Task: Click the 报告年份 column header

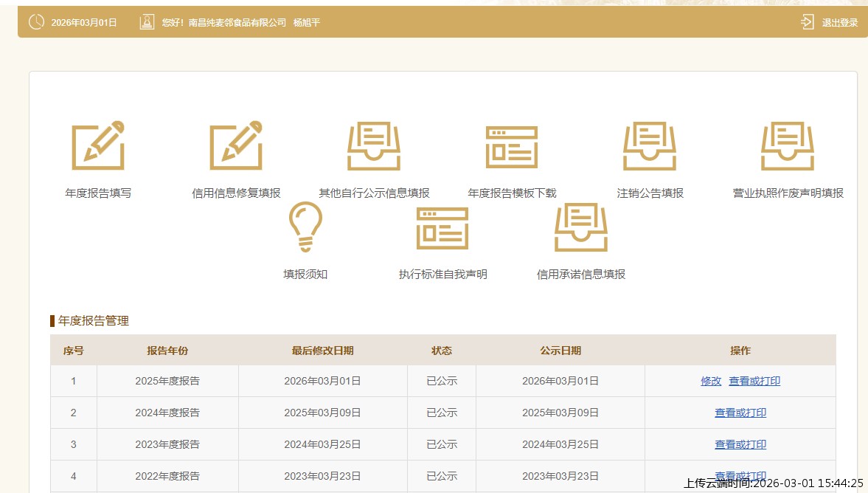Action: pos(167,351)
